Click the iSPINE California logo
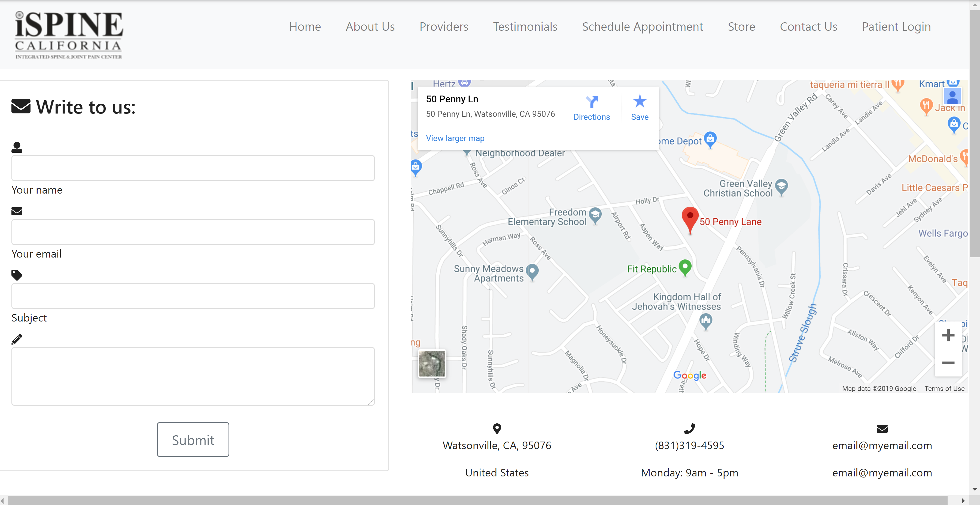Image resolution: width=980 pixels, height=505 pixels. pos(69,35)
